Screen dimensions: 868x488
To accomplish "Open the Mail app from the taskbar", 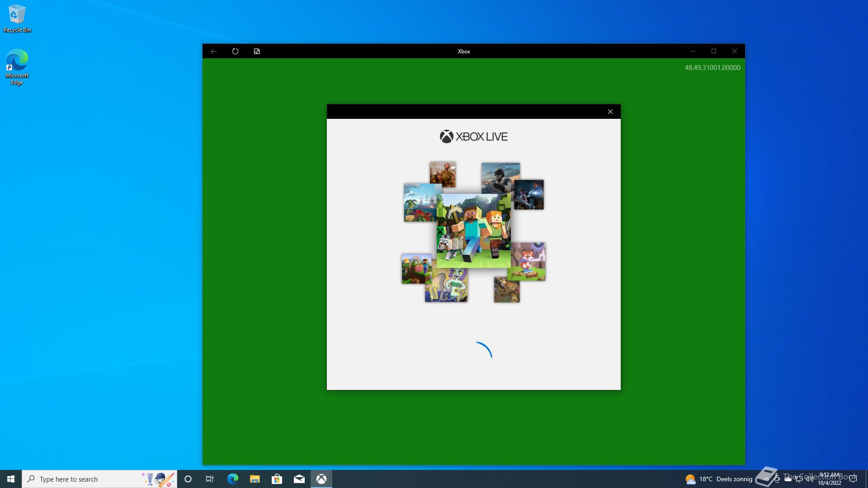I will point(299,479).
